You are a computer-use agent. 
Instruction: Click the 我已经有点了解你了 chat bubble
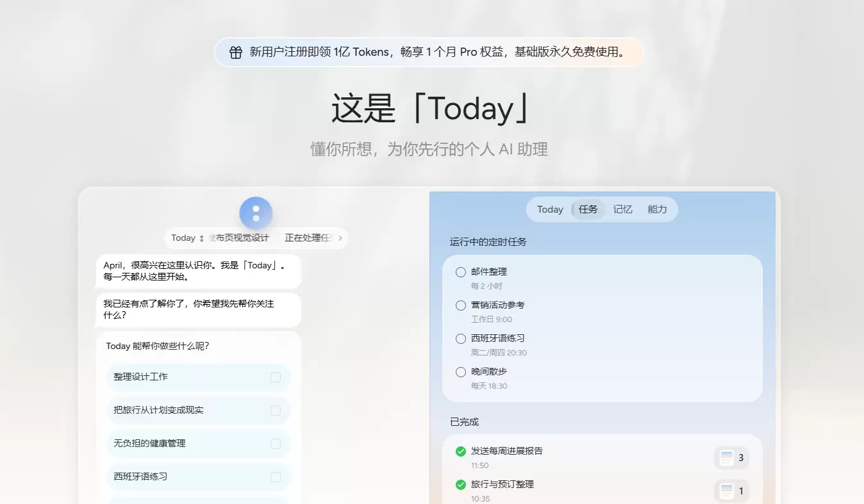198,310
